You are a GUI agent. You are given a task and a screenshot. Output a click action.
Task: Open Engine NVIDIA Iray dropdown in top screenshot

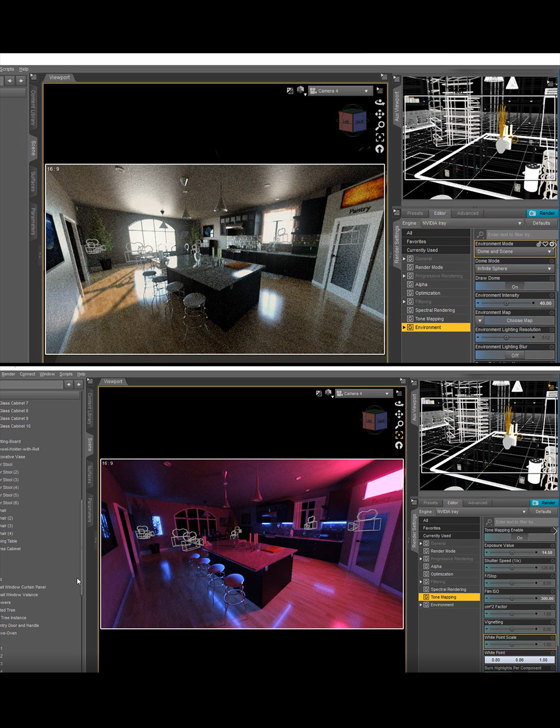(x=472, y=223)
